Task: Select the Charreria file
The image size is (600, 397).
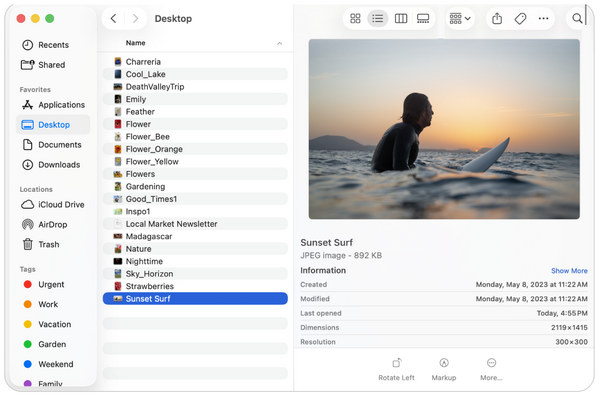Action: pos(195,62)
